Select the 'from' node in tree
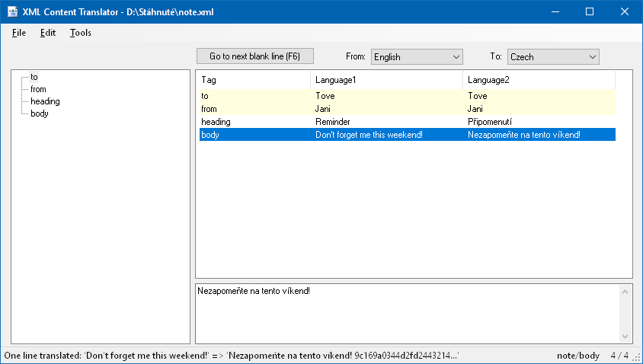 pos(38,89)
